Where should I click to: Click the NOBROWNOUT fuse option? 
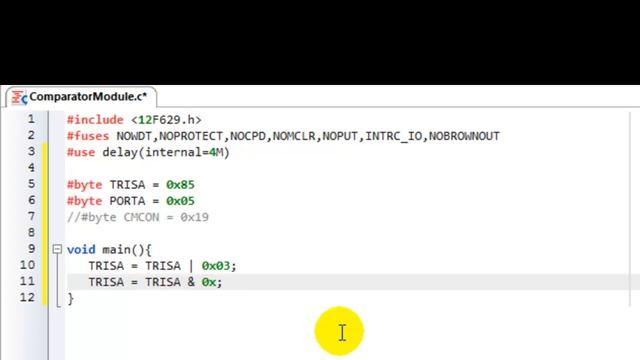464,136
